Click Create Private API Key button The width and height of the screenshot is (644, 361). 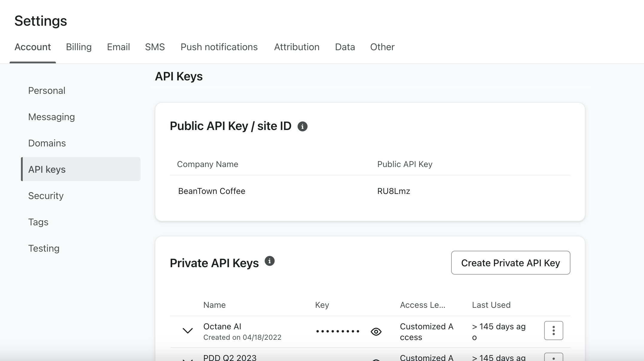tap(510, 263)
